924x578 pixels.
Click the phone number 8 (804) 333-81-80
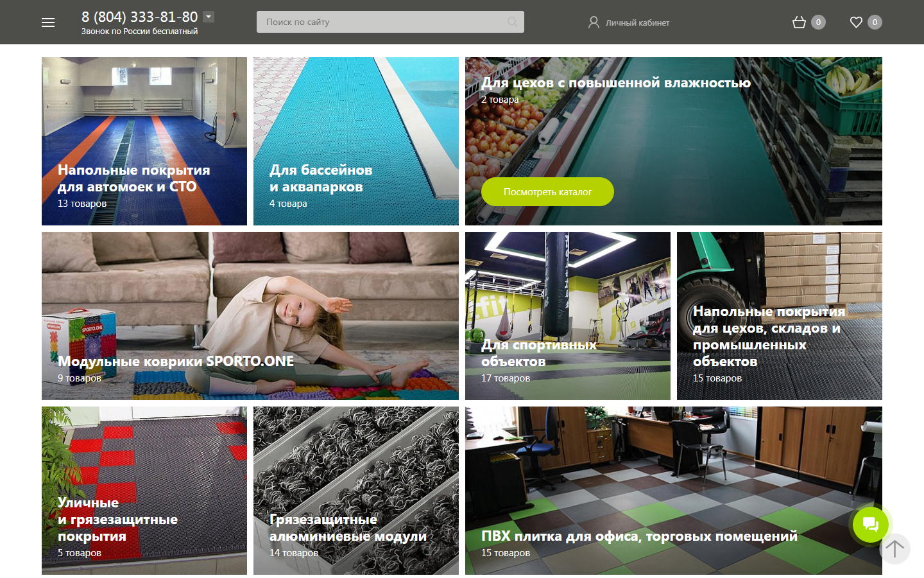click(x=139, y=17)
